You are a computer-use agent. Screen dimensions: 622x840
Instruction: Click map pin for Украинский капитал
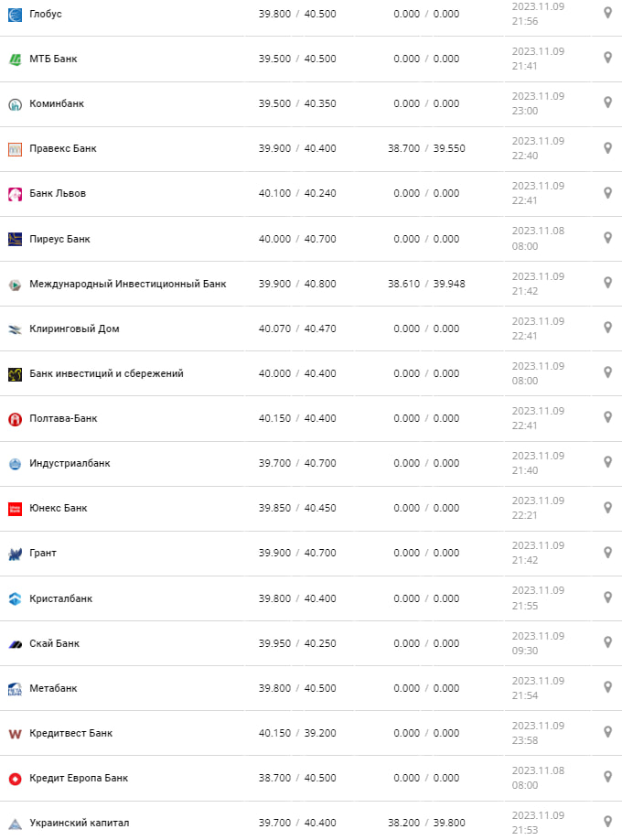(x=607, y=822)
